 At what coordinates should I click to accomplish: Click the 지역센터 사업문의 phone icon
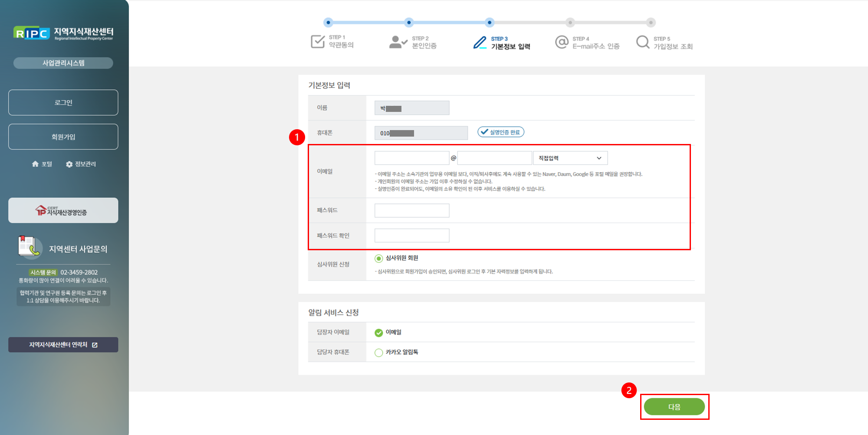click(x=30, y=246)
